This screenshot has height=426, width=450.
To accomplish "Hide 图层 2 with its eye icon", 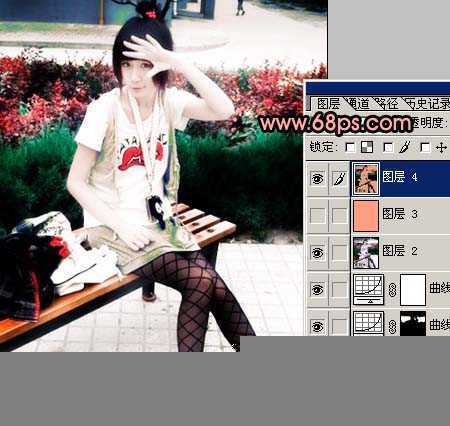I will (x=317, y=253).
